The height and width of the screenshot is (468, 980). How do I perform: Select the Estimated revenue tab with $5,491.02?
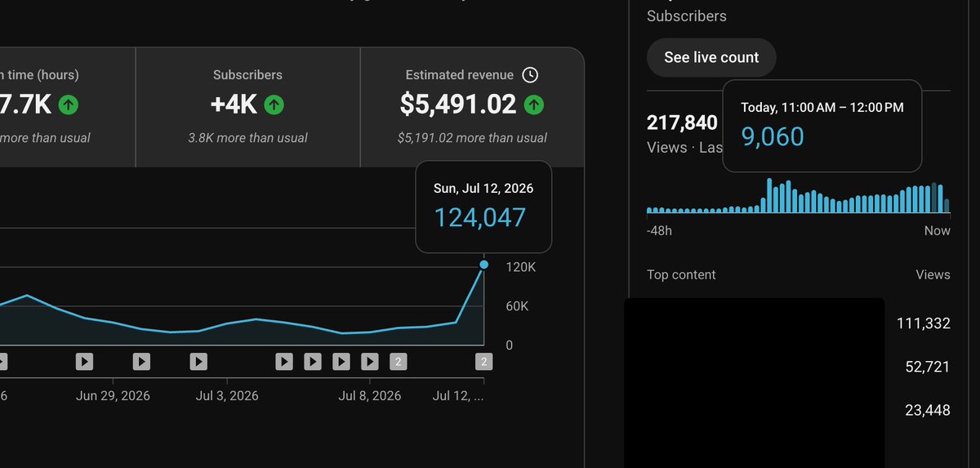point(472,107)
